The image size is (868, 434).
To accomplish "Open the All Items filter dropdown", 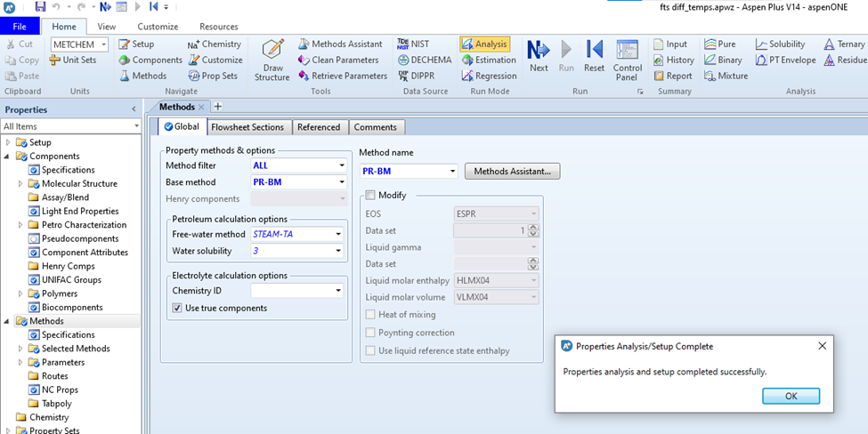I will pos(137,126).
